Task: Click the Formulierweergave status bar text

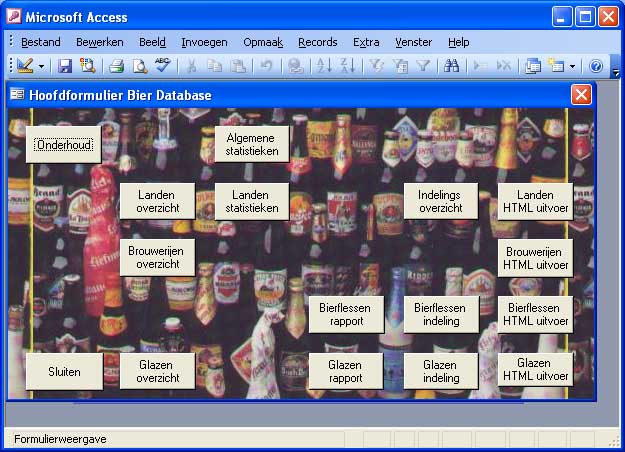Action: coord(60,439)
